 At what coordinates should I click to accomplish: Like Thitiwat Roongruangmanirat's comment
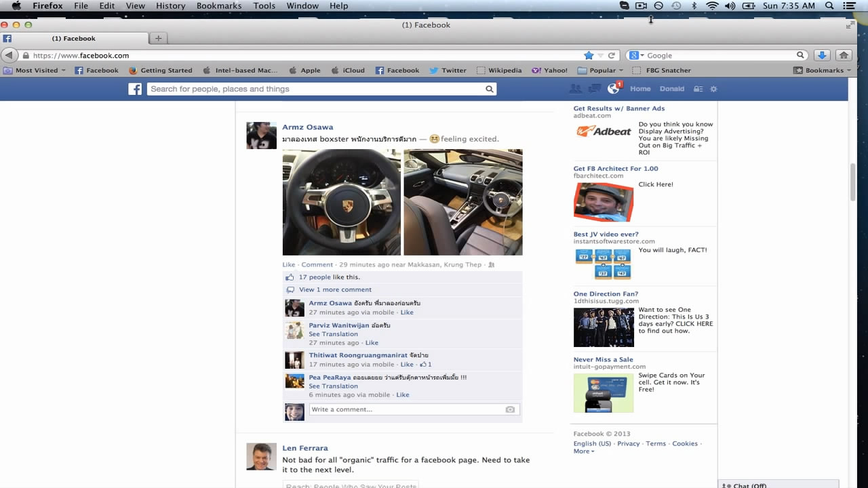click(407, 365)
